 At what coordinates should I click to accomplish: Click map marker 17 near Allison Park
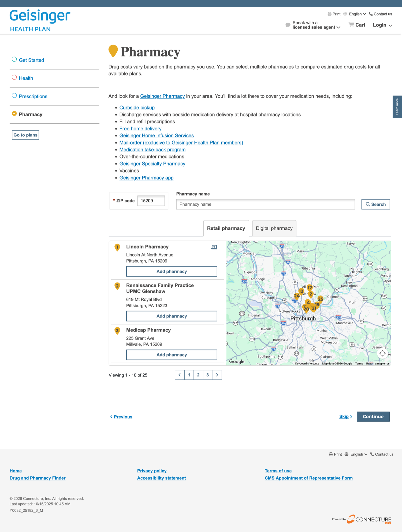310,288
